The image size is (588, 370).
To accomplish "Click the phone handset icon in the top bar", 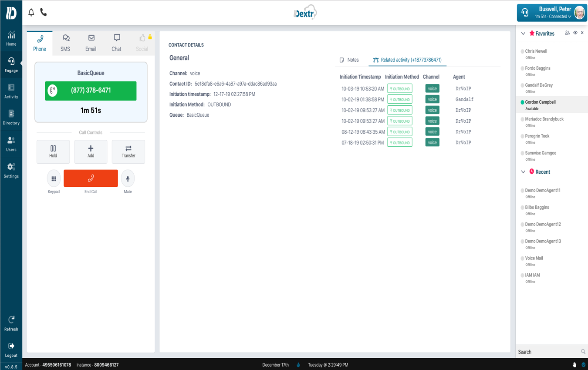I will click(44, 12).
